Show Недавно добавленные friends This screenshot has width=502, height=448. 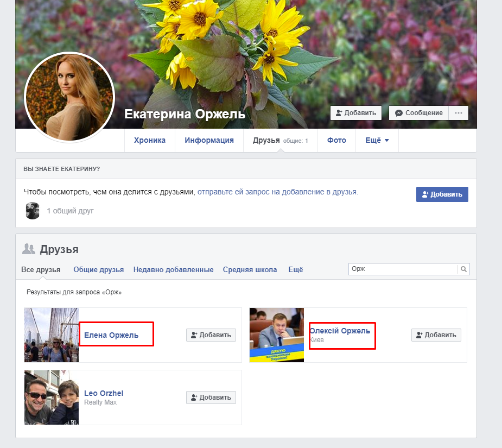coord(173,269)
